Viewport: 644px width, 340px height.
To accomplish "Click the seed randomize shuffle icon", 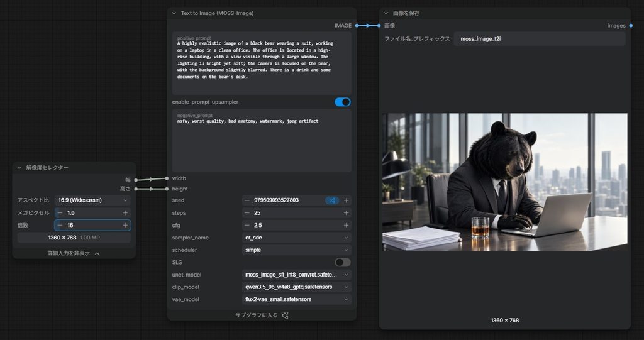I will click(332, 200).
